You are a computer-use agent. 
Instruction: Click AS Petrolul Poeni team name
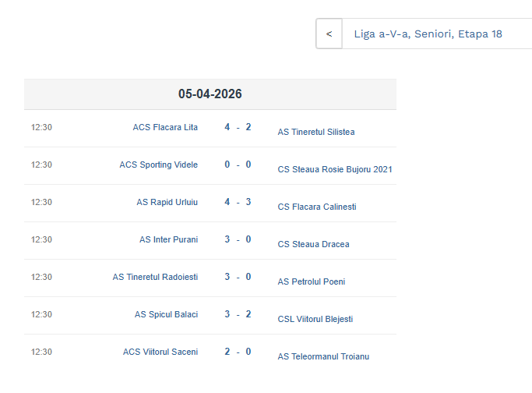click(312, 281)
